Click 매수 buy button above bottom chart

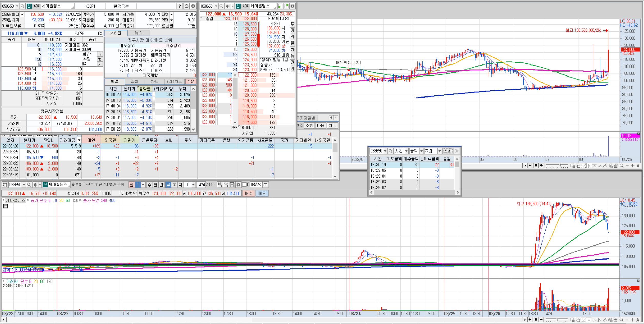coord(249,193)
